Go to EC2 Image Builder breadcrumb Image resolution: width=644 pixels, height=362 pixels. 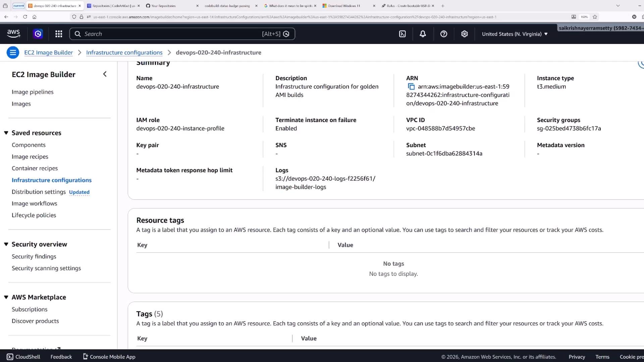click(48, 53)
